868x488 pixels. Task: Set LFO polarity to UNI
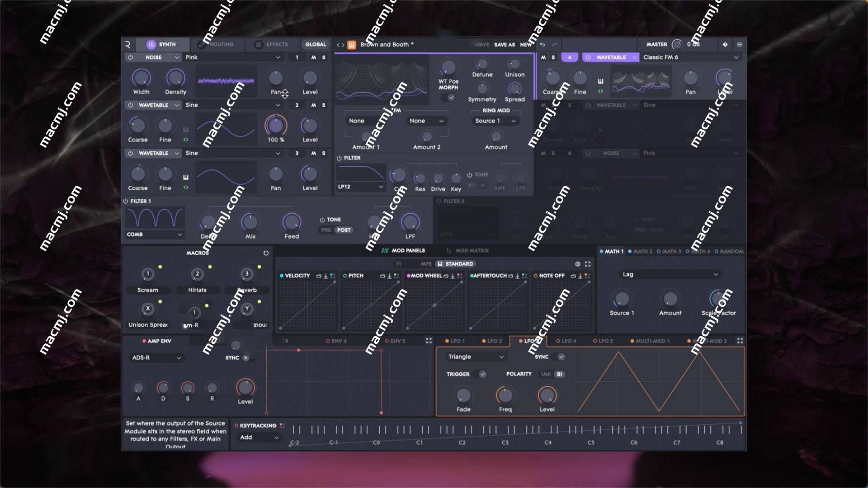click(x=546, y=374)
